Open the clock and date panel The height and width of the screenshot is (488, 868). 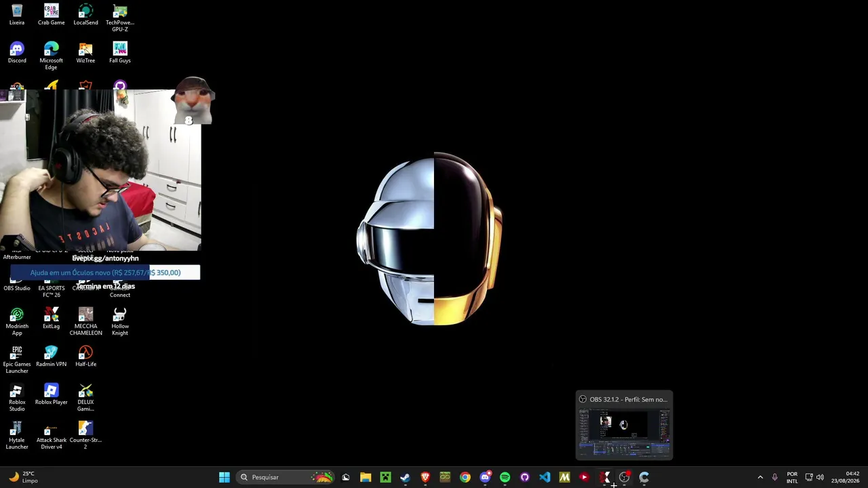[845, 477]
